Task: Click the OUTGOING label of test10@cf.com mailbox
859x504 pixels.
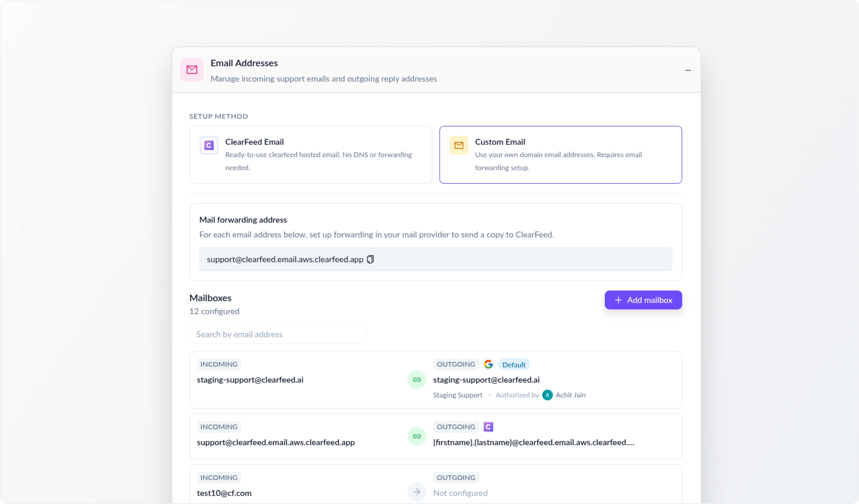Action: pyautogui.click(x=456, y=477)
